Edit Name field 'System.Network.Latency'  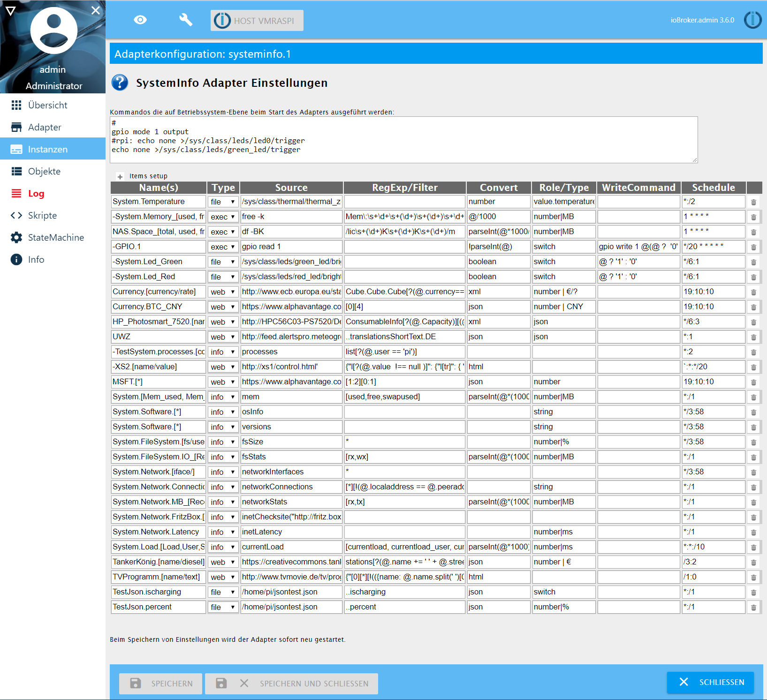click(x=159, y=532)
